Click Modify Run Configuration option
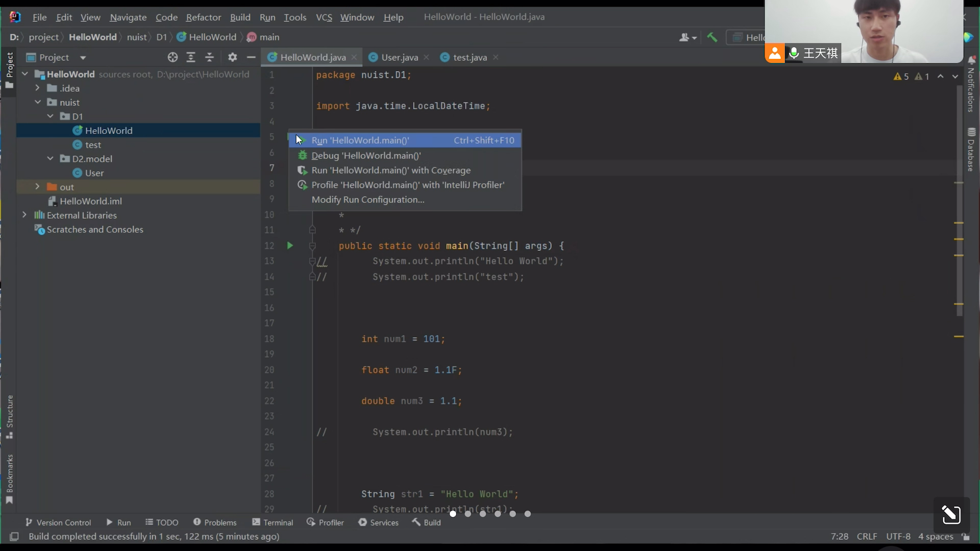This screenshot has width=980, height=551. tap(367, 199)
